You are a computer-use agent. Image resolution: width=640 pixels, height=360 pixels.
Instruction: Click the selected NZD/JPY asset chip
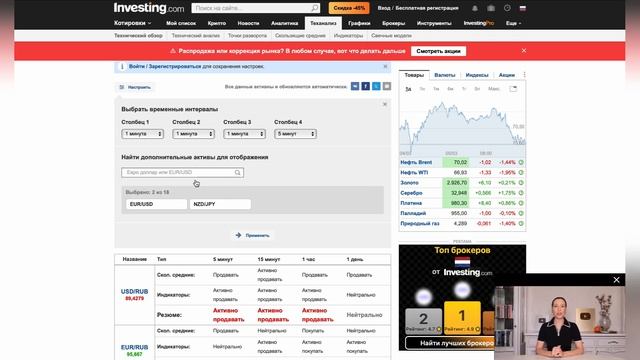pos(220,204)
